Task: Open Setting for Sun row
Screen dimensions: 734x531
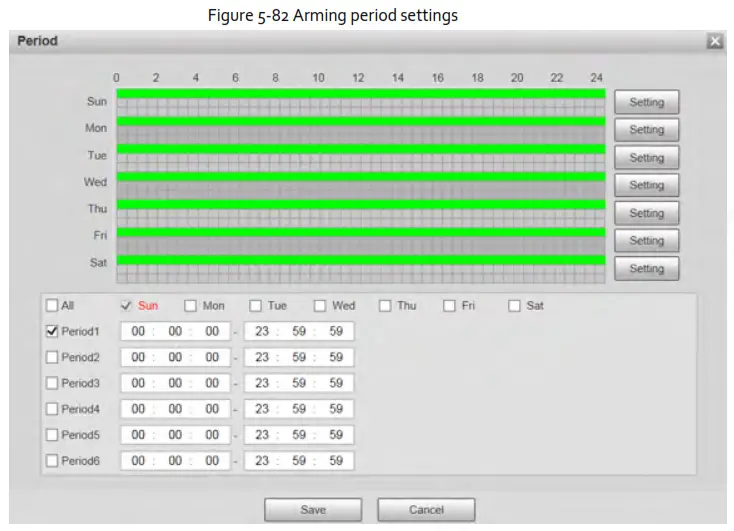Action: (646, 102)
